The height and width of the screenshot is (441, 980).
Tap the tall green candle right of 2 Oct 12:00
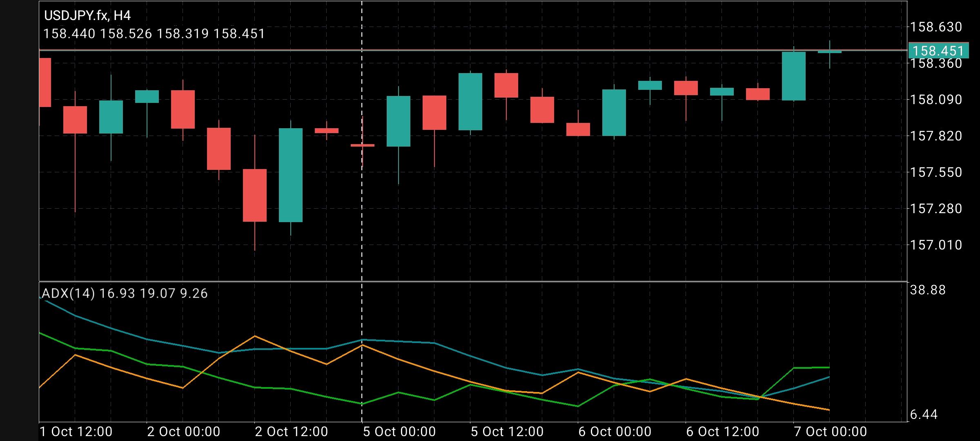(x=291, y=175)
